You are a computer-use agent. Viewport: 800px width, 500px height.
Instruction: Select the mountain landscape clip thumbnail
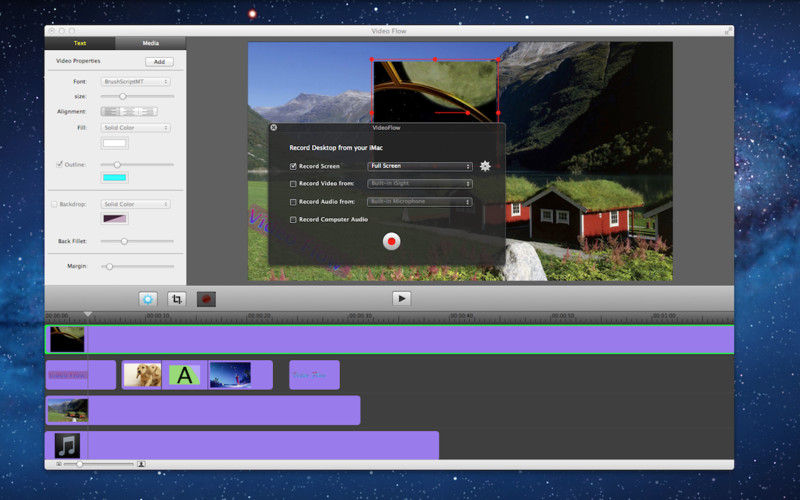pos(67,410)
